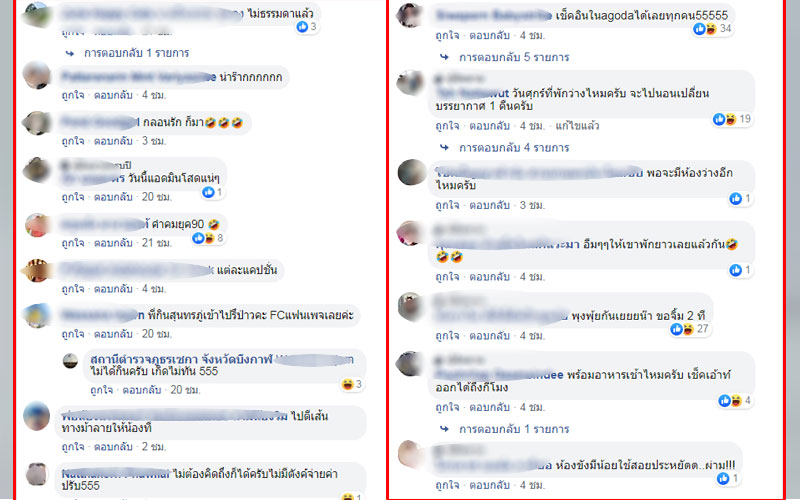Click the like count 3 on the ไม่ธรรมดาแล้ว comment

pos(307,27)
